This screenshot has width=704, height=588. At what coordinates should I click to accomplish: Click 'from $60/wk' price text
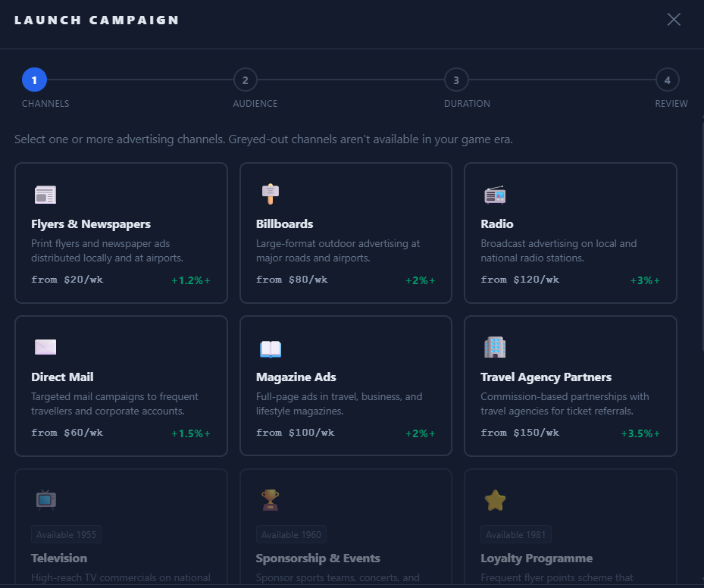coord(67,433)
